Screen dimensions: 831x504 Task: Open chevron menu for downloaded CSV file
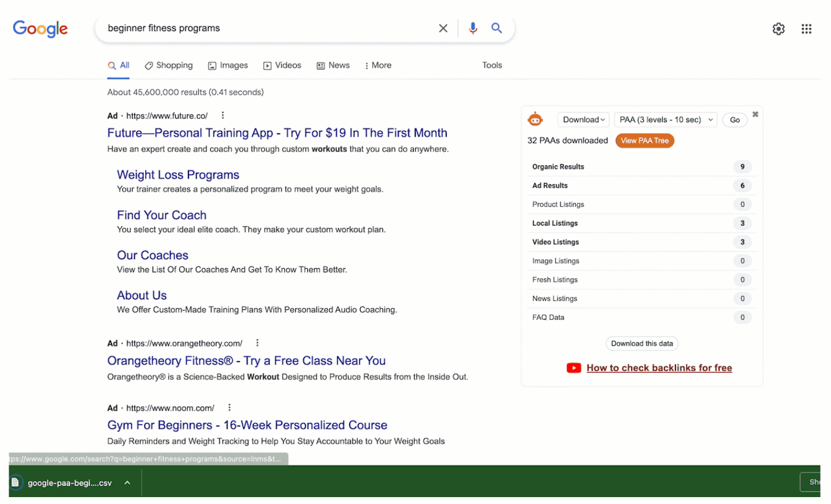click(x=127, y=483)
